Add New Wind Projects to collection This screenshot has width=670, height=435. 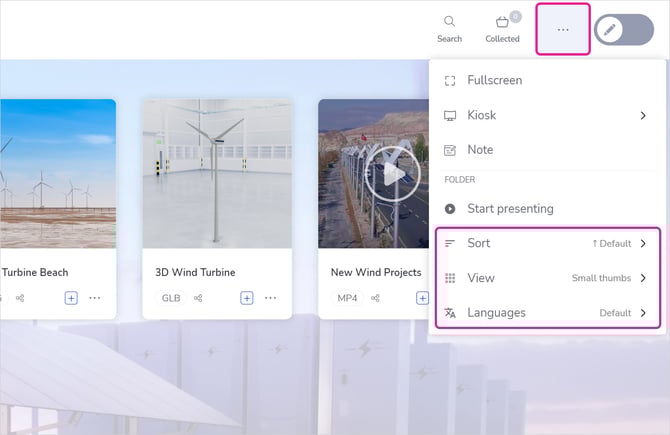[x=422, y=298]
